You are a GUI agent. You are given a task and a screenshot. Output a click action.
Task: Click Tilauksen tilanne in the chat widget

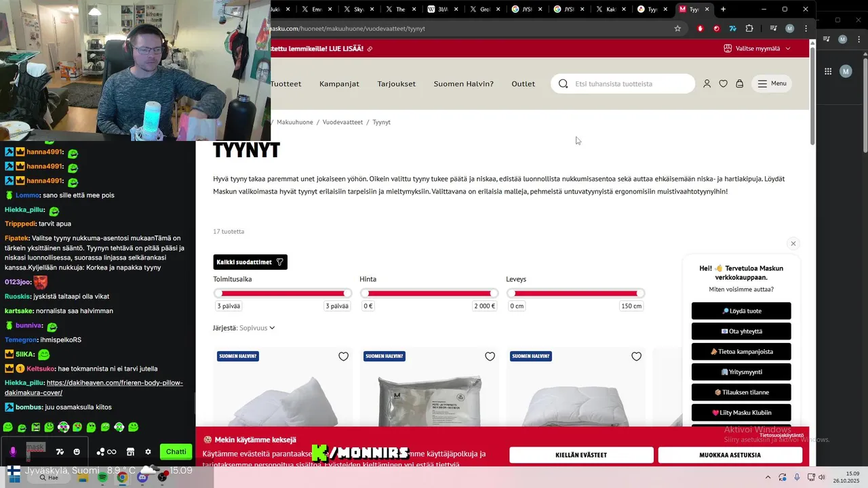[741, 392]
